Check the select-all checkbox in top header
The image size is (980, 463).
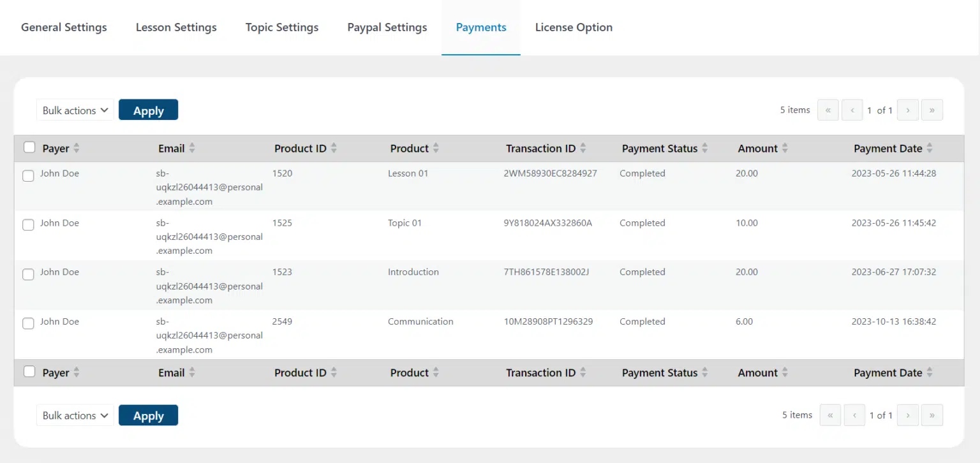[29, 147]
